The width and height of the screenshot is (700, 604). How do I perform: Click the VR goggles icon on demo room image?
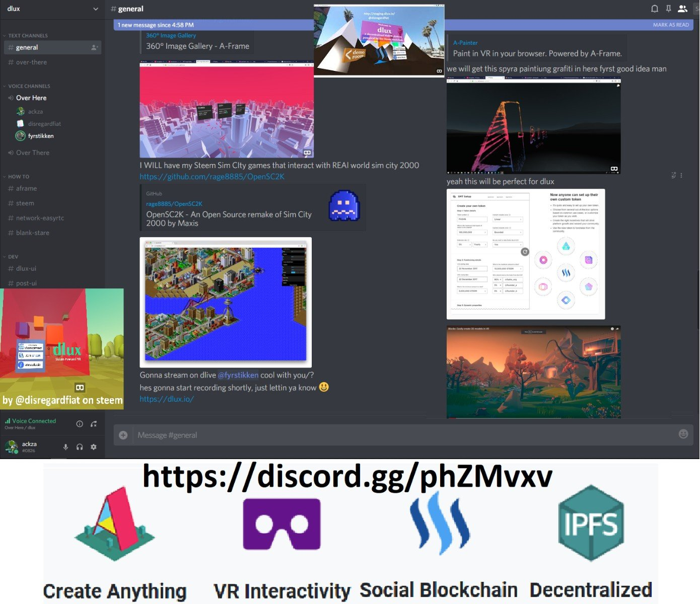[439, 71]
